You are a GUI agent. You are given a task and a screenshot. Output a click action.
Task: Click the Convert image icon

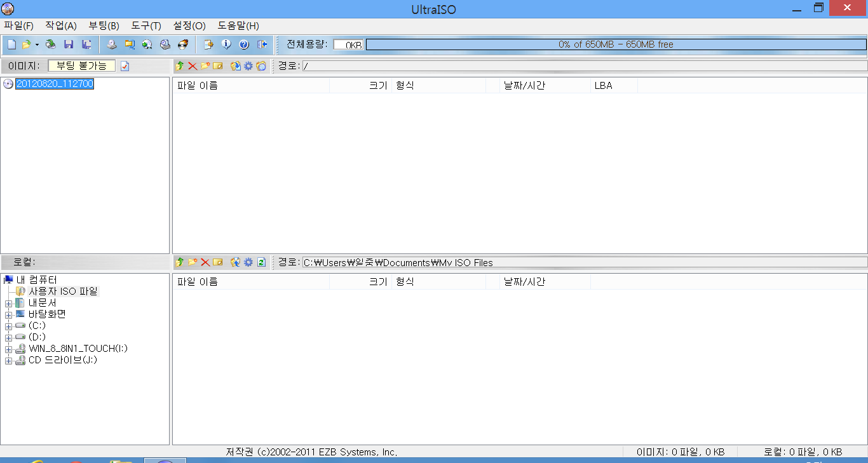point(147,44)
